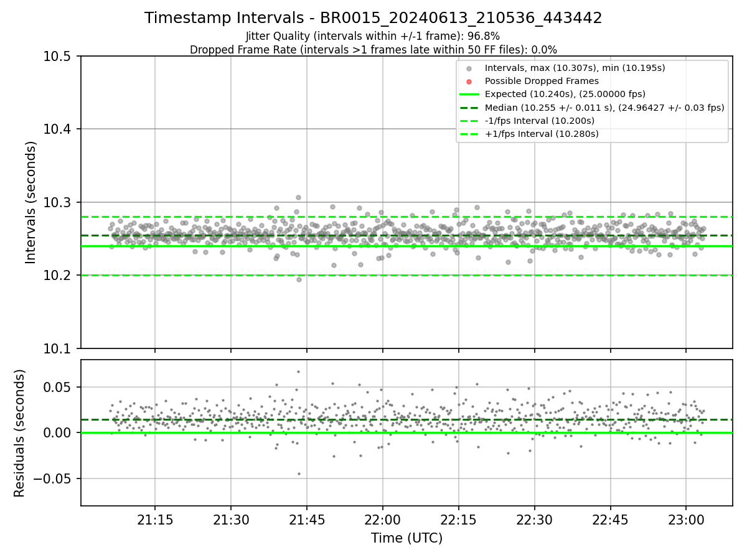
Task: Click the 'Residuals (seconds)' y-axis label
Action: tap(20, 433)
